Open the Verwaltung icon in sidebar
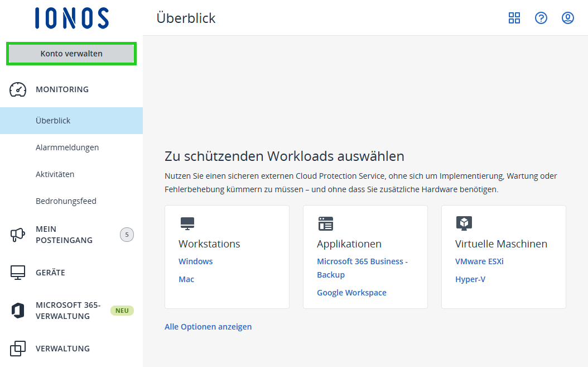The height and width of the screenshot is (367, 588). [x=17, y=348]
